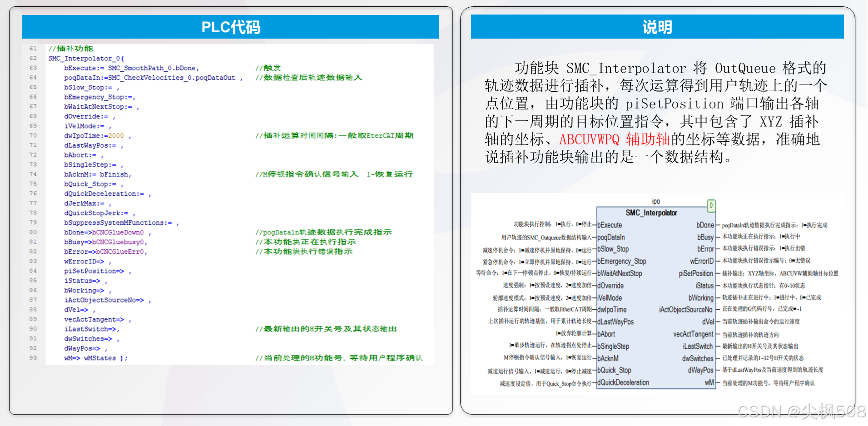Screen dimensions: 868x426
Task: Click the 'bError' output pin in diagram
Action: [x=705, y=249]
